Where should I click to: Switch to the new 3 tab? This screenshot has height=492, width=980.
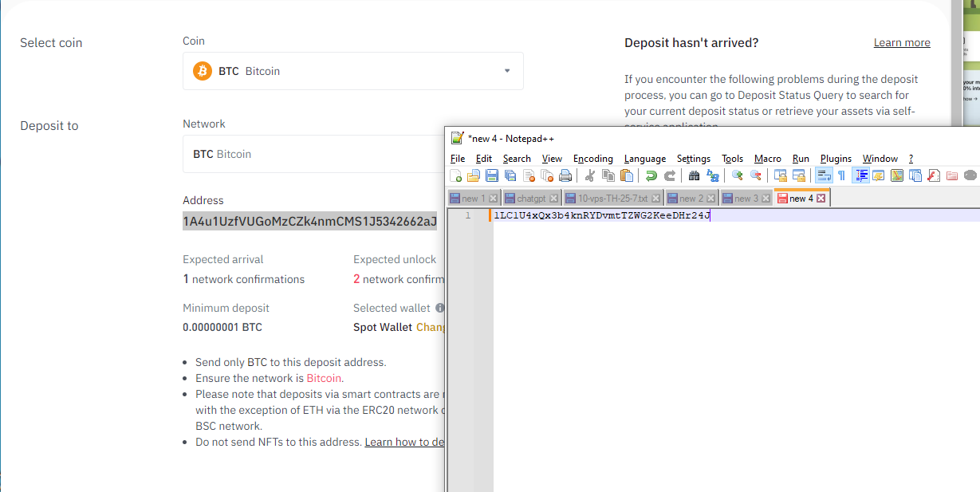click(746, 199)
